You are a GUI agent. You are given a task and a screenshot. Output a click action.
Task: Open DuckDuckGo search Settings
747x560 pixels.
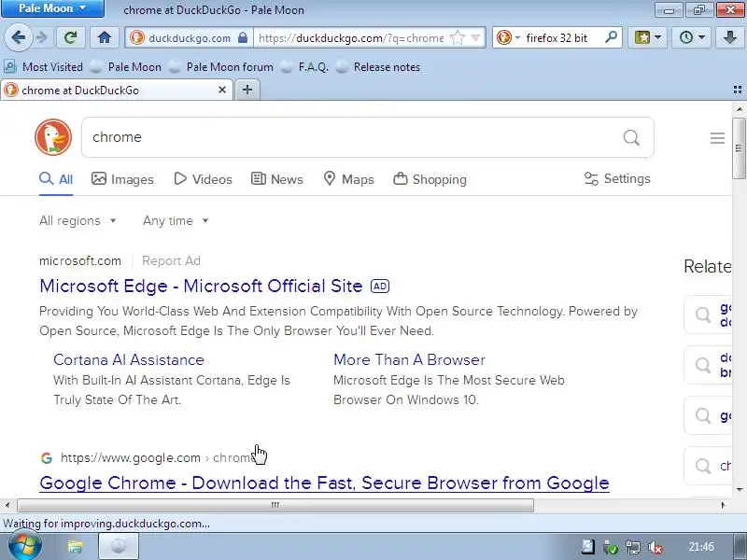pos(617,178)
